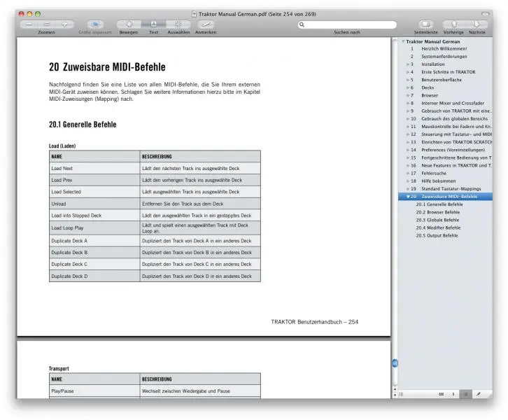Click the zoom out minus button
The height and width of the screenshot is (420, 508).
[x=29, y=24]
